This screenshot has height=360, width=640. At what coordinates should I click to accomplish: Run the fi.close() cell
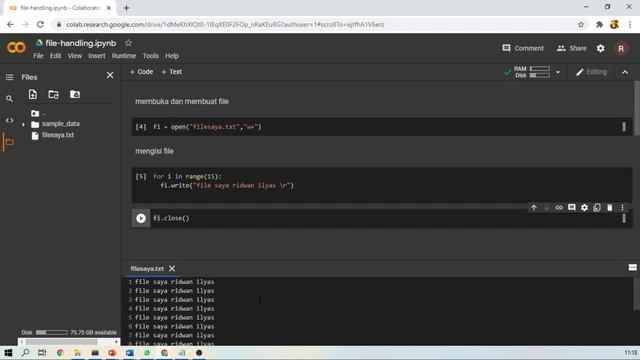[x=141, y=218]
